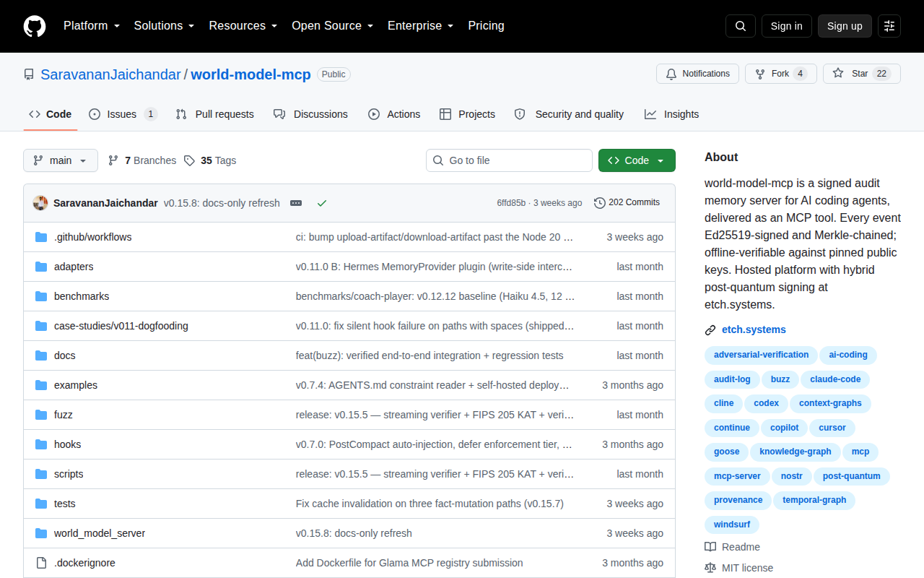The height and width of the screenshot is (578, 924).
Task: Click the 'v0.15.8: docs-only refresh' header commit message
Action: click(222, 203)
